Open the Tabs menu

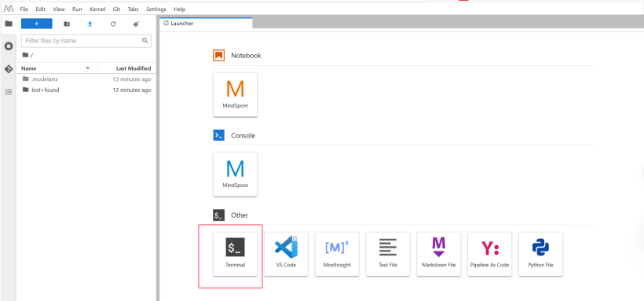[133, 9]
